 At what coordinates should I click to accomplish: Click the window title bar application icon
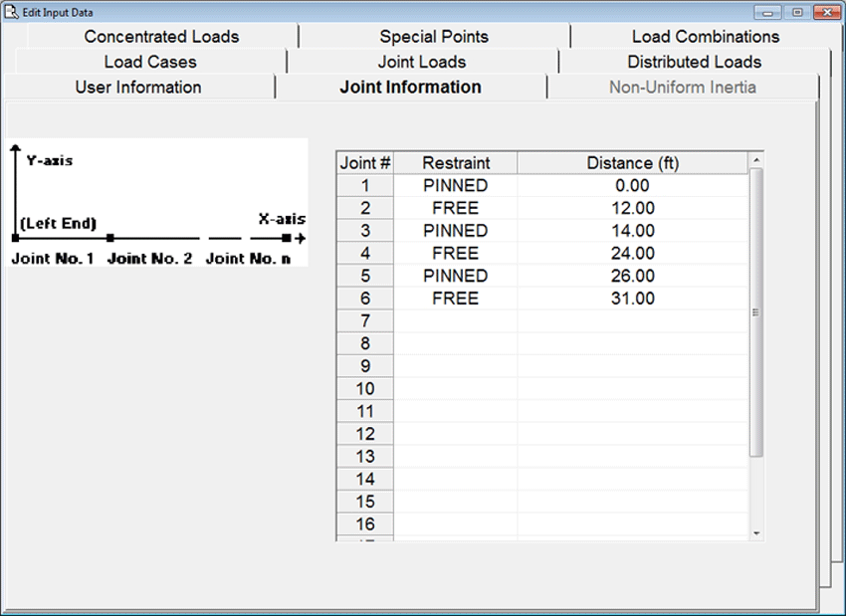point(12,12)
